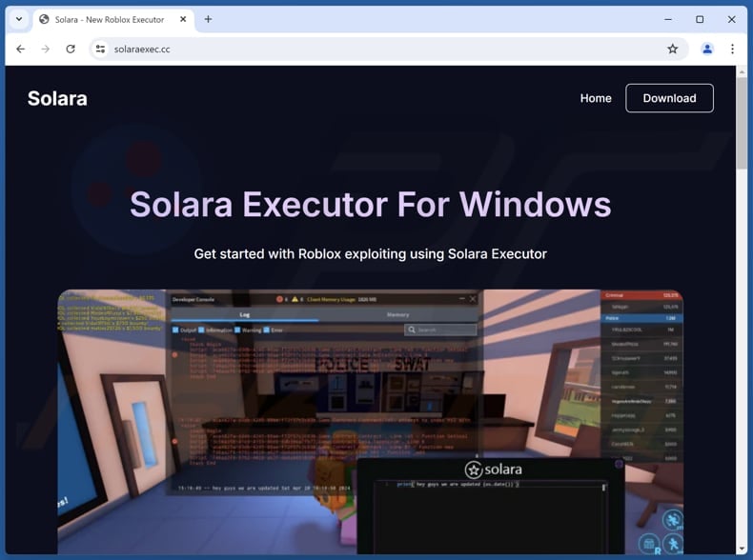Open Chrome three-dot menu
The width and height of the screenshot is (753, 560).
coord(732,49)
